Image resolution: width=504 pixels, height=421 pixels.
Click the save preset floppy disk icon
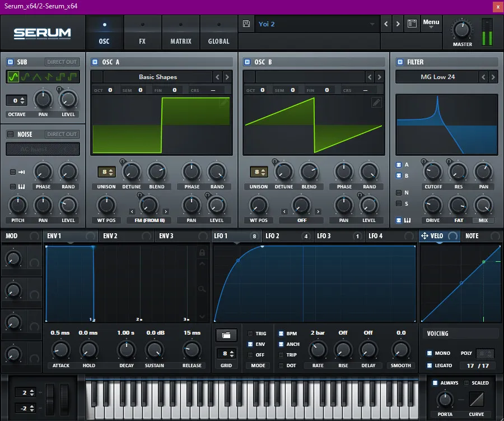pyautogui.click(x=246, y=24)
